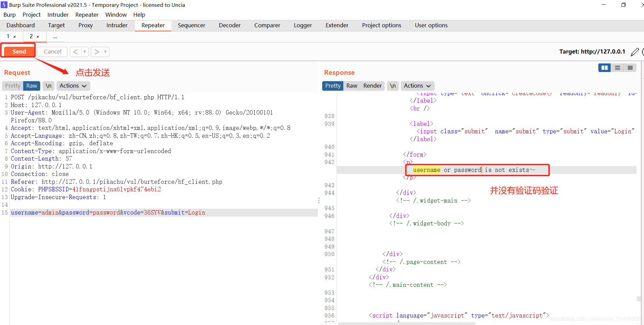
Task: Open the User options tab
Action: pos(431,25)
